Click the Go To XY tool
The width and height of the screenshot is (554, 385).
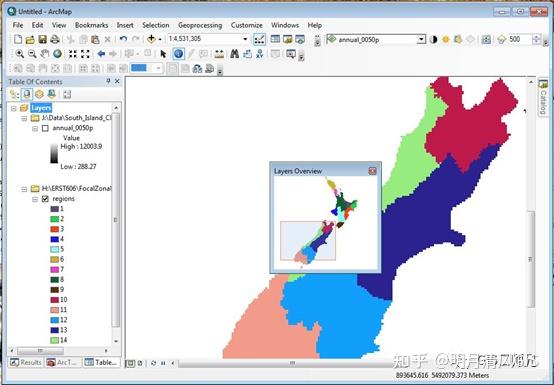[260, 54]
